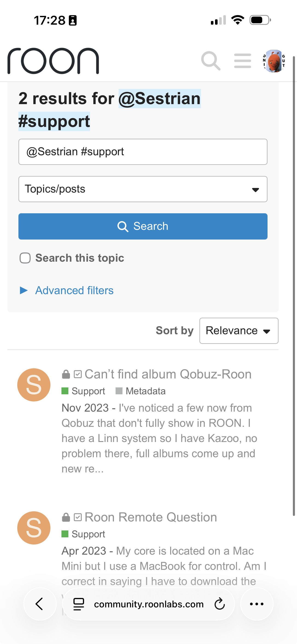This screenshot has width=297, height=644.
Task: Open the Can't find album Qobuz-Roon topic
Action: (168, 374)
